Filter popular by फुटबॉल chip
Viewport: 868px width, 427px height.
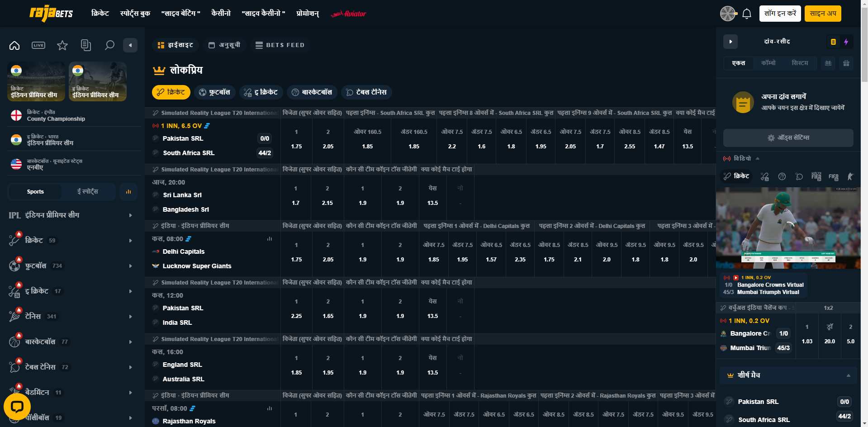click(215, 92)
